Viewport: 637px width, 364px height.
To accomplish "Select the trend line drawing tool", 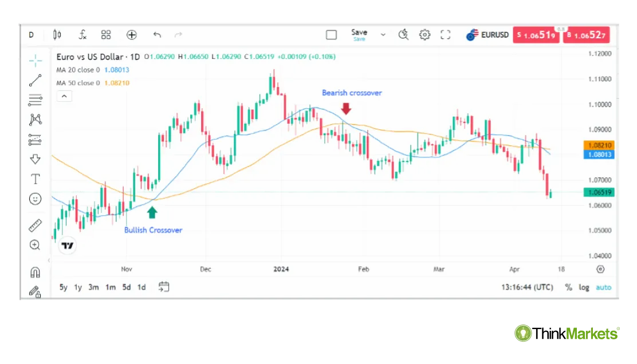I will (x=35, y=80).
